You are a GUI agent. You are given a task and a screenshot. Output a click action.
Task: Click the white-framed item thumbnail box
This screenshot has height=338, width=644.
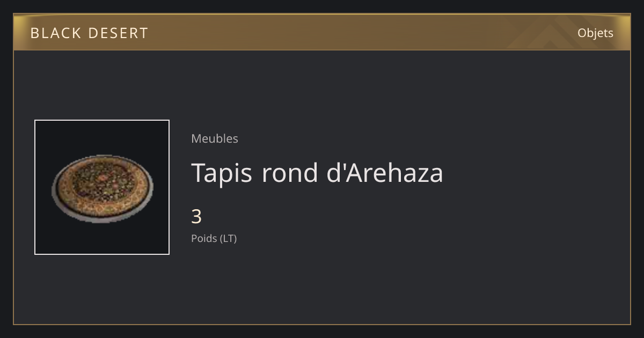(102, 187)
